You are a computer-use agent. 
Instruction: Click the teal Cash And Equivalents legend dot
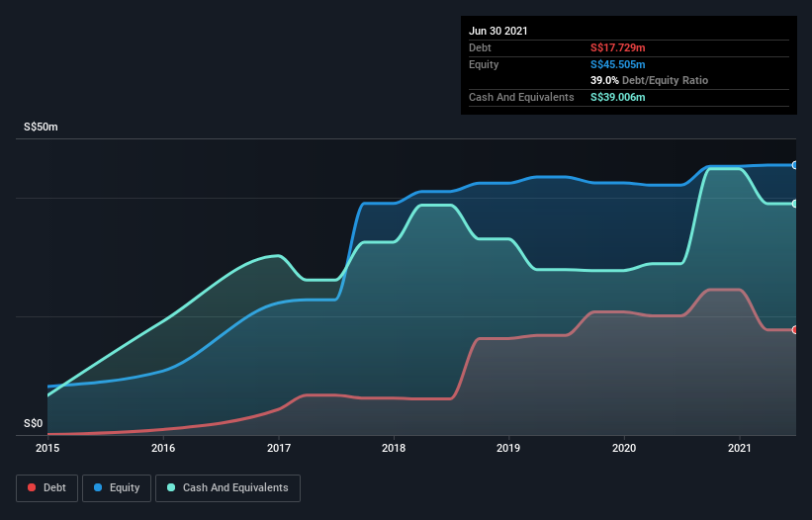[x=171, y=487]
